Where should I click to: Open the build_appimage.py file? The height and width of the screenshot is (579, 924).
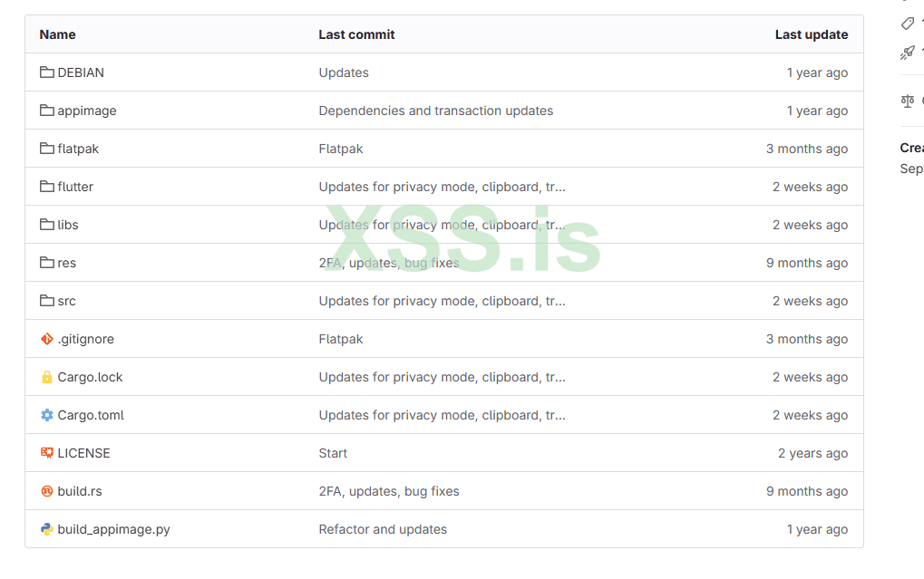[113, 529]
